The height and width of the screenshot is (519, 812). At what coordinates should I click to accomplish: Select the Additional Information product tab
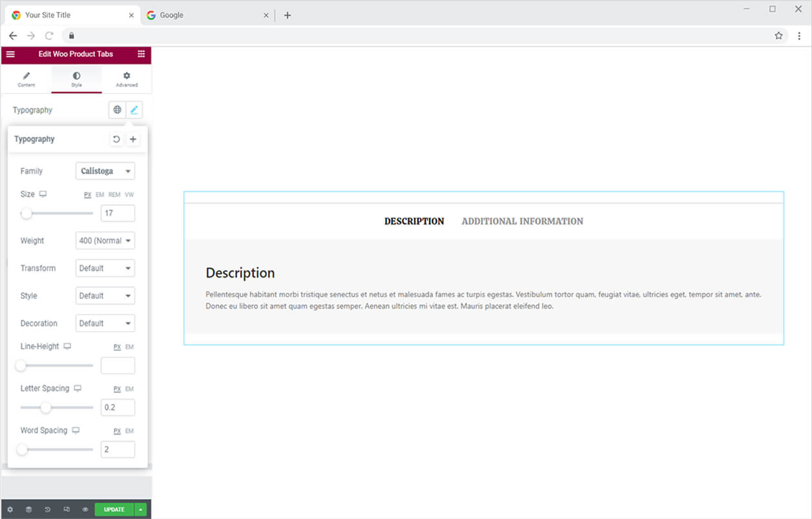point(522,221)
